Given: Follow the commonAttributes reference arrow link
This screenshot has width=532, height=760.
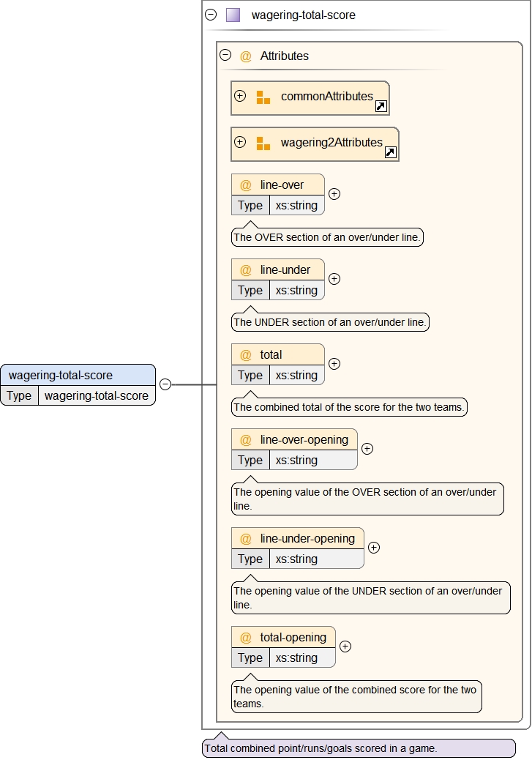Looking at the screenshot, I should tap(381, 107).
